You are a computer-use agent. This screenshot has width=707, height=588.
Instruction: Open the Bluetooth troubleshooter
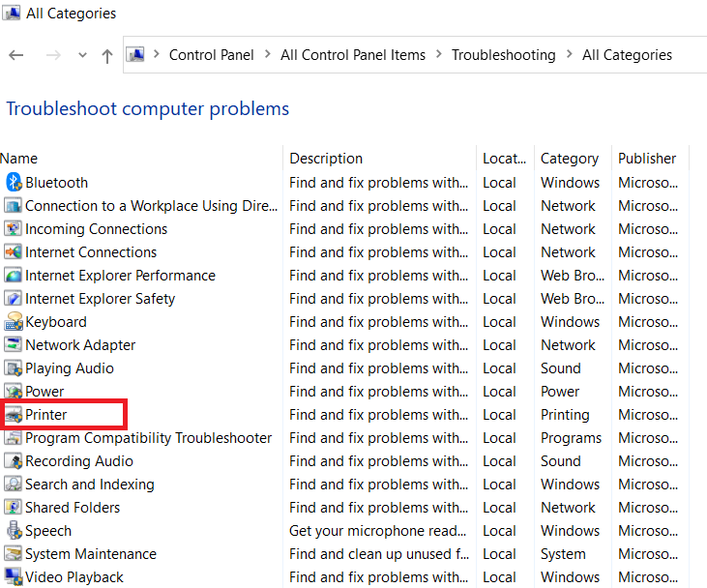coord(57,183)
